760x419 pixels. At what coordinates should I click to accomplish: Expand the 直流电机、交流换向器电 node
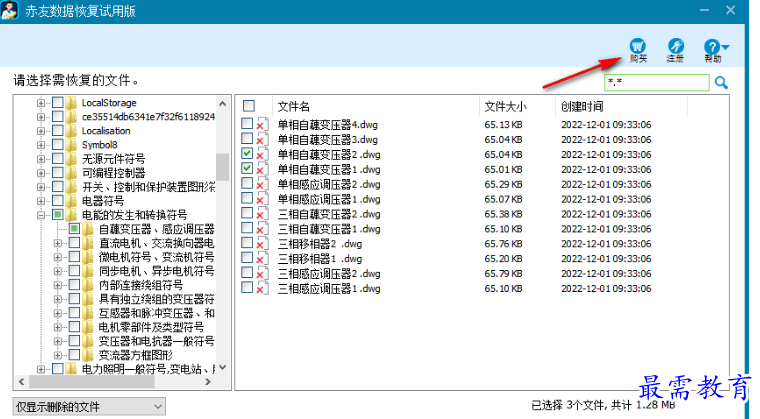(57, 243)
